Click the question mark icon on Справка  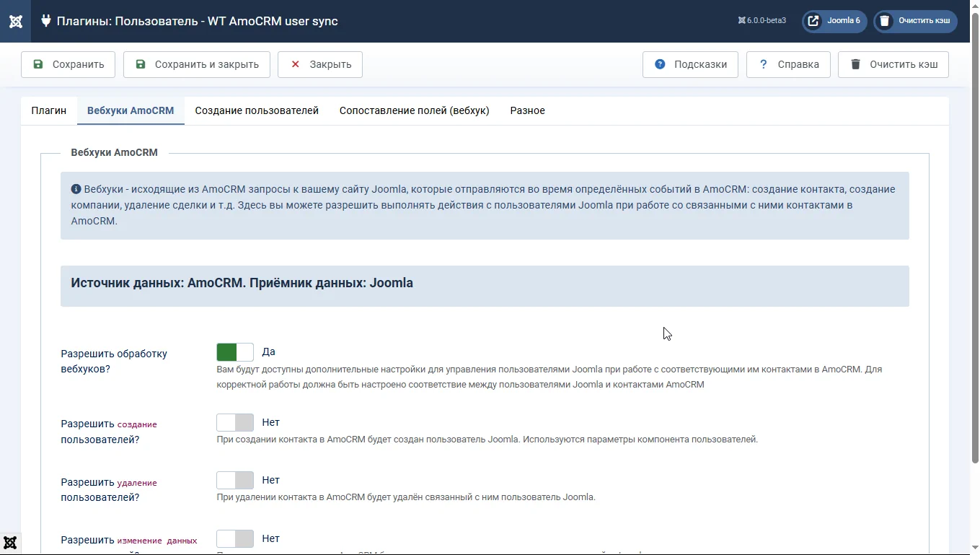click(x=764, y=64)
